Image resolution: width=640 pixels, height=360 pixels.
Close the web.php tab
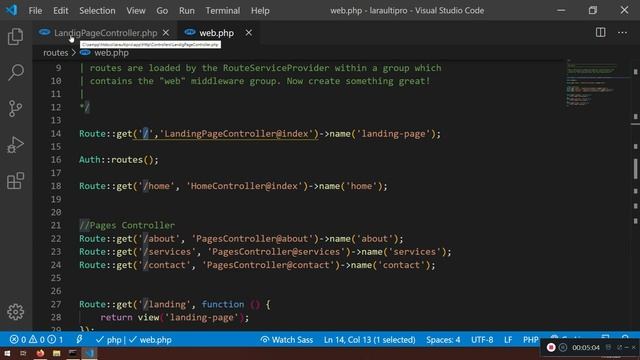[249, 33]
